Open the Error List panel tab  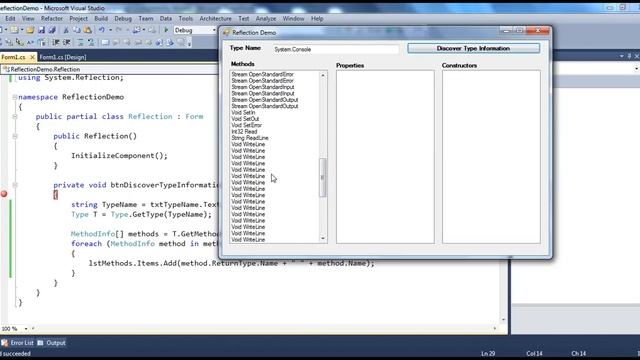coord(18,343)
